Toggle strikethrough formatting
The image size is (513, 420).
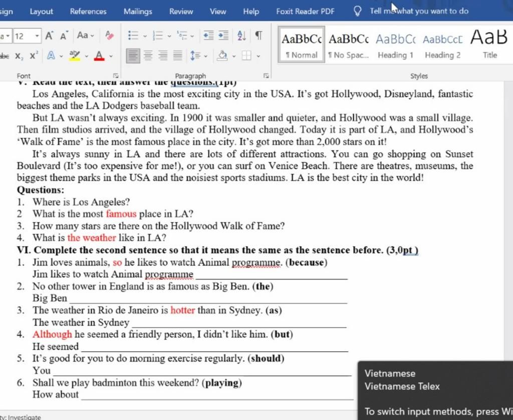(x=5, y=56)
